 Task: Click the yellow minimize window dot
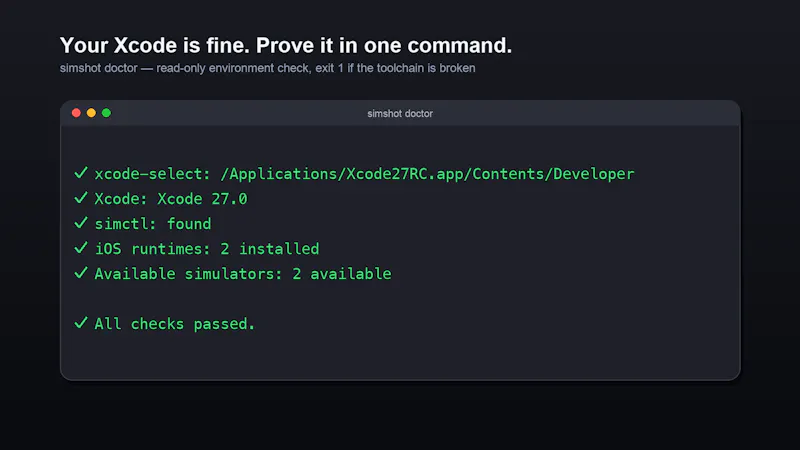pos(91,113)
